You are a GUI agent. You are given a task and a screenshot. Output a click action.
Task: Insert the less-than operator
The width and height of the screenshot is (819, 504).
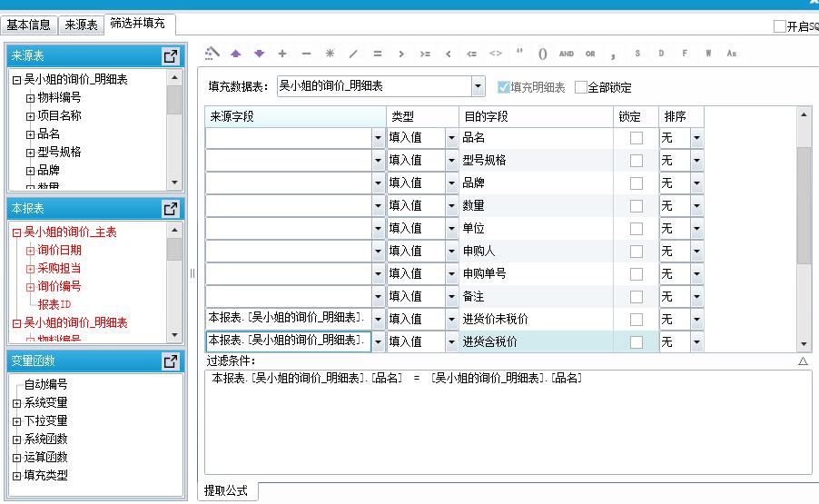449,54
